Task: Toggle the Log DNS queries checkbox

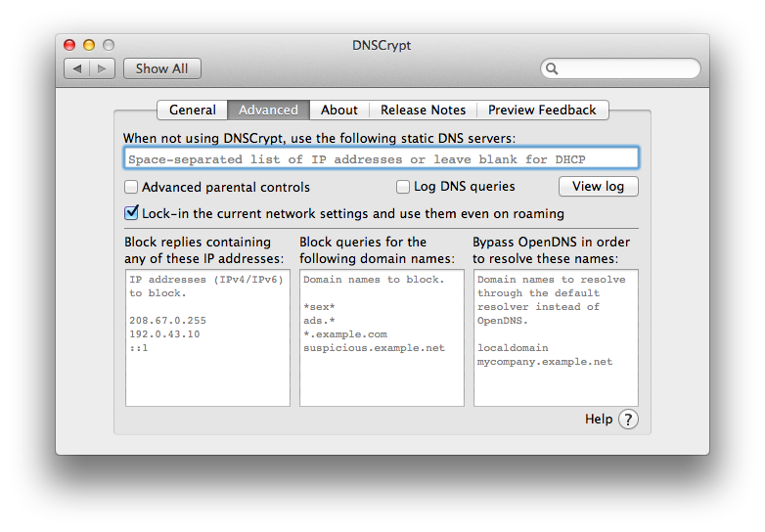Action: (403, 187)
